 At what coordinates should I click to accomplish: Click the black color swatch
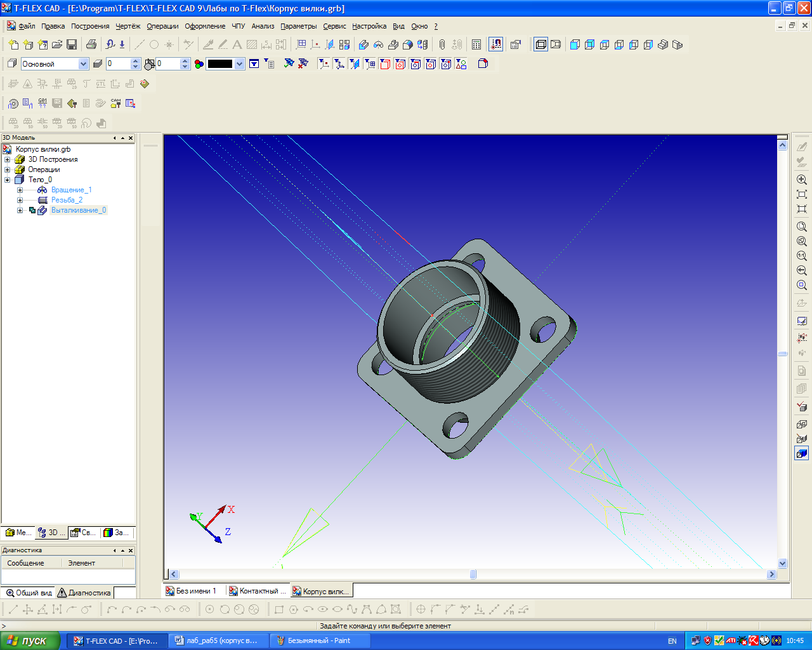click(x=220, y=63)
